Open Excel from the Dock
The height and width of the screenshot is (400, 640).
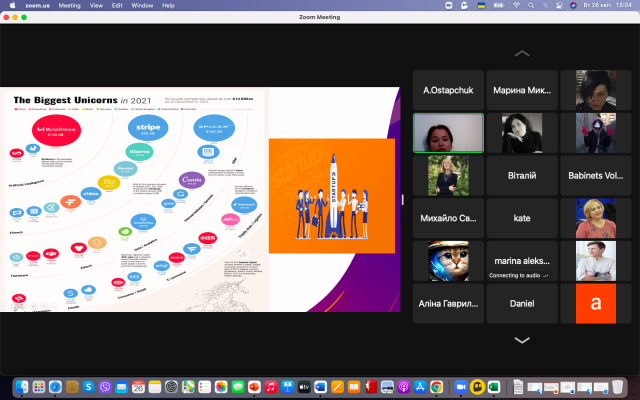494,386
